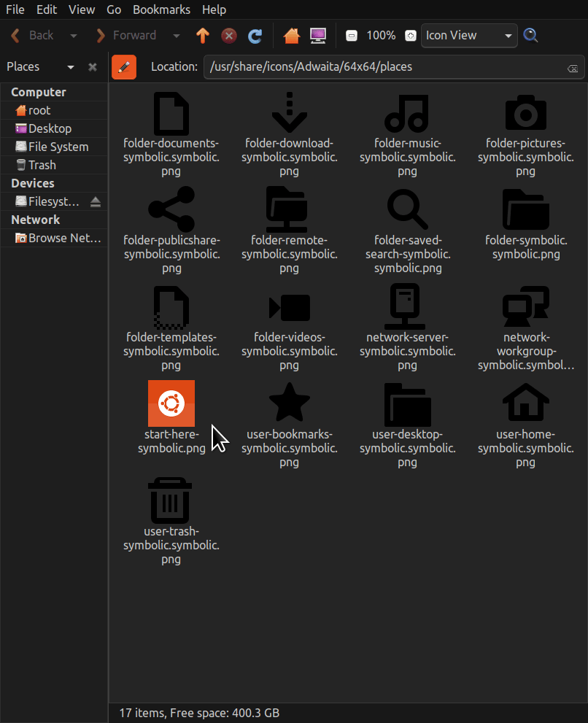Reload the current location
The height and width of the screenshot is (723, 588).
click(x=255, y=36)
